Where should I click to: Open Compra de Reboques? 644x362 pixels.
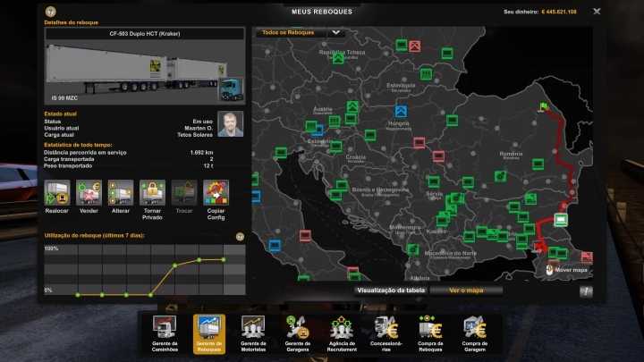(430, 333)
